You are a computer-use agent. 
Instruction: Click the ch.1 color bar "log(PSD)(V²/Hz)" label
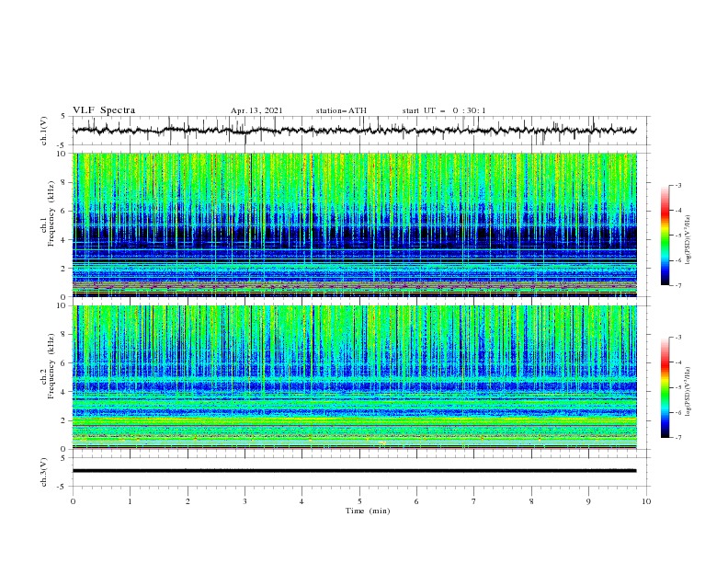[x=688, y=240]
